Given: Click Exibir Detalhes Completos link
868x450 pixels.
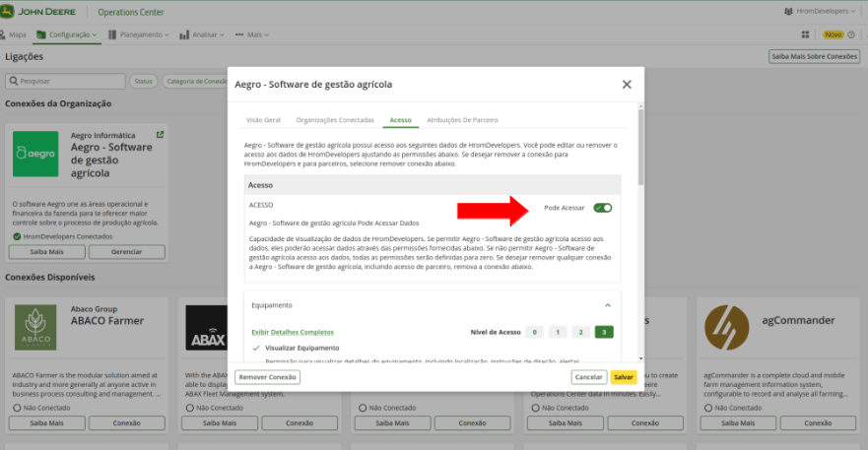Looking at the screenshot, I should pos(293,333).
